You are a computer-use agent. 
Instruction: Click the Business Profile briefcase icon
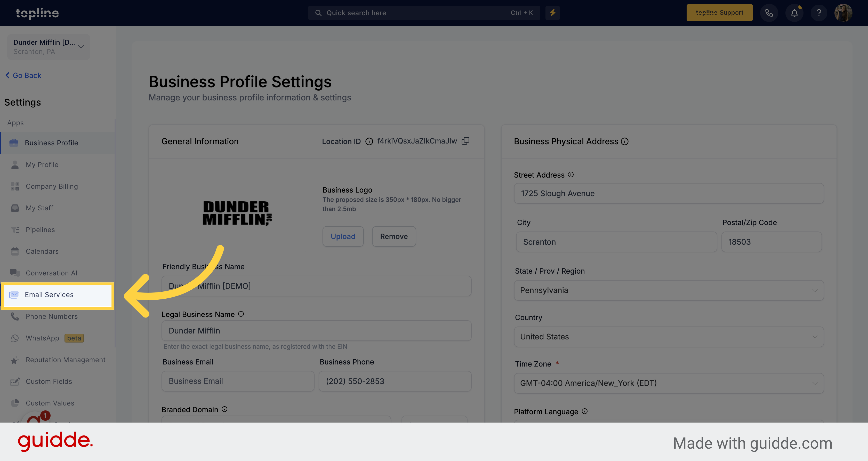click(14, 143)
